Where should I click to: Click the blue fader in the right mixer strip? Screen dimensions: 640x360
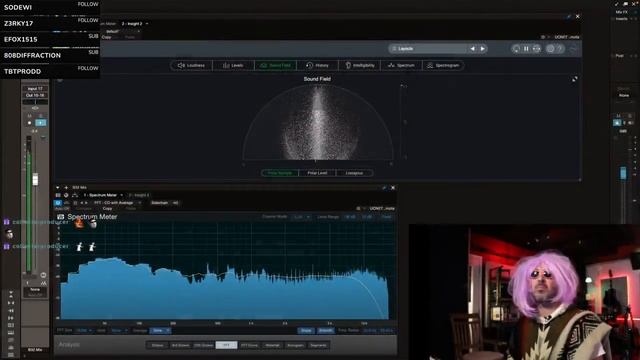pos(623,173)
